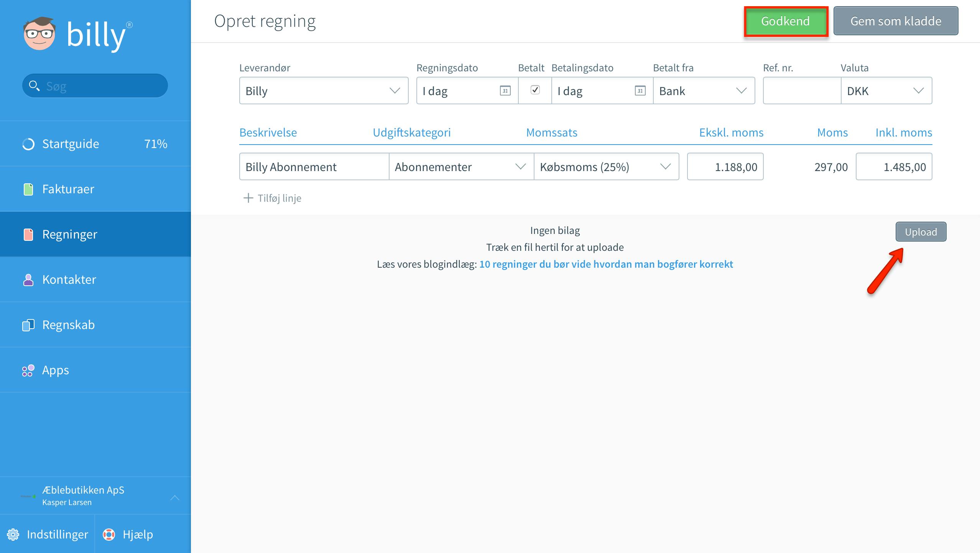
Task: Open the Valuta DKK dropdown
Action: (x=886, y=91)
